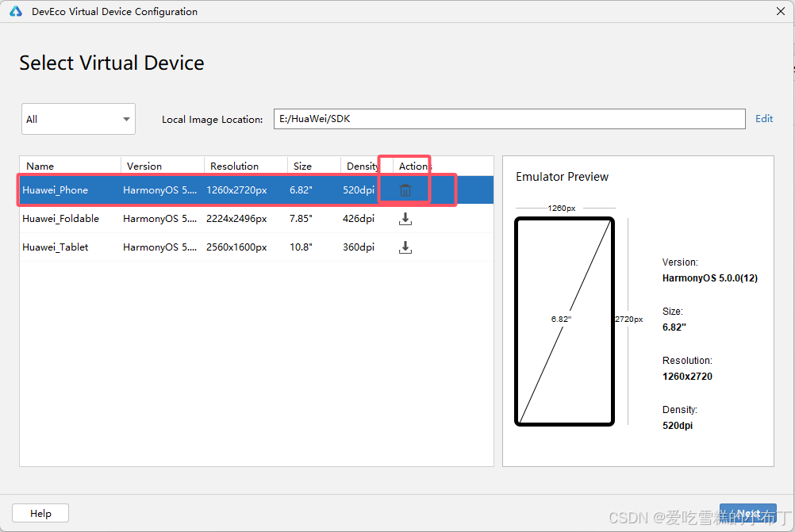
Task: Click the 520dpi density cell in table
Action: [359, 190]
